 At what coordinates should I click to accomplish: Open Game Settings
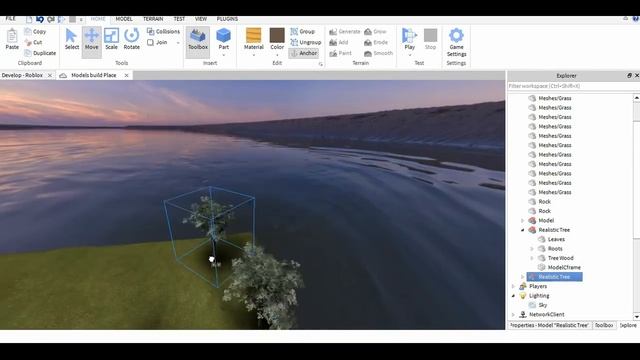pyautogui.click(x=456, y=42)
